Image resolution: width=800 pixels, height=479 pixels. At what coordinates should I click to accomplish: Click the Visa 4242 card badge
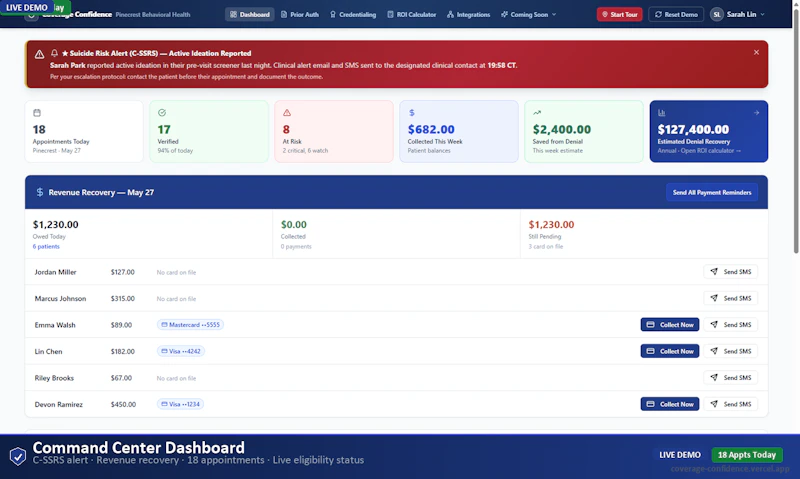click(181, 351)
